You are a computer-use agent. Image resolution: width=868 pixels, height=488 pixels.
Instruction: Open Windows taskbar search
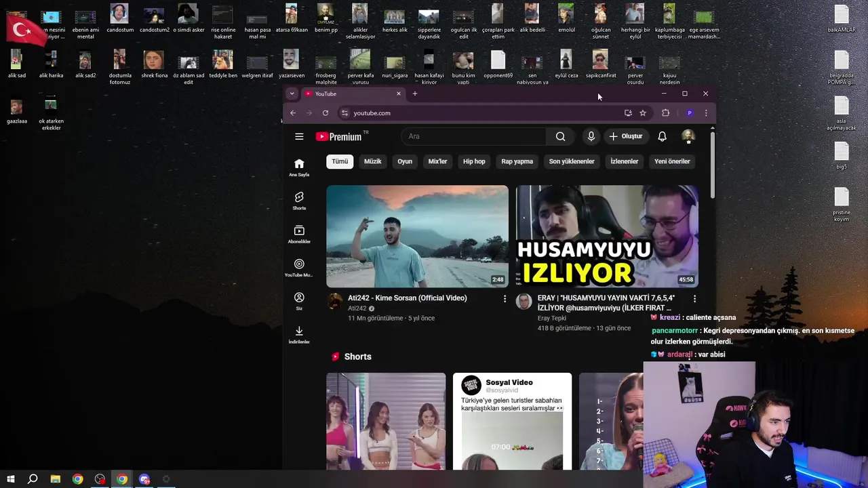coord(33,479)
